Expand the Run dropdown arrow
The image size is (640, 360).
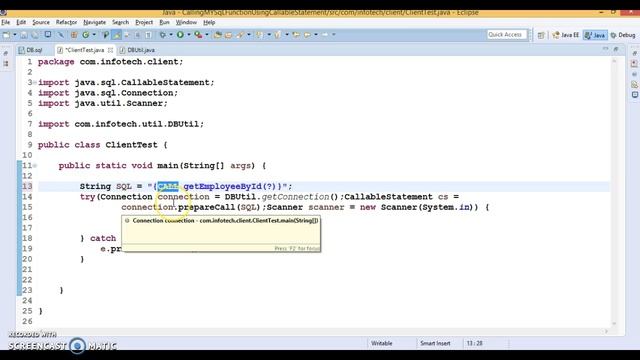[x=189, y=35]
